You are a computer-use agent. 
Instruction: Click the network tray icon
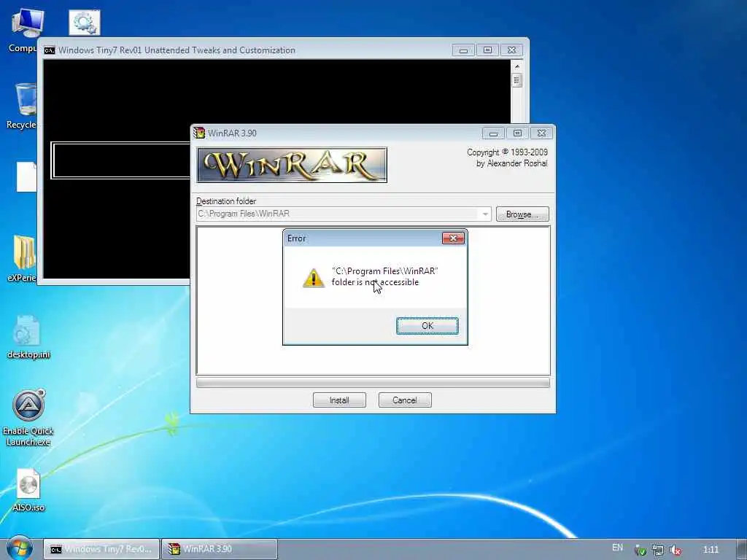point(658,550)
